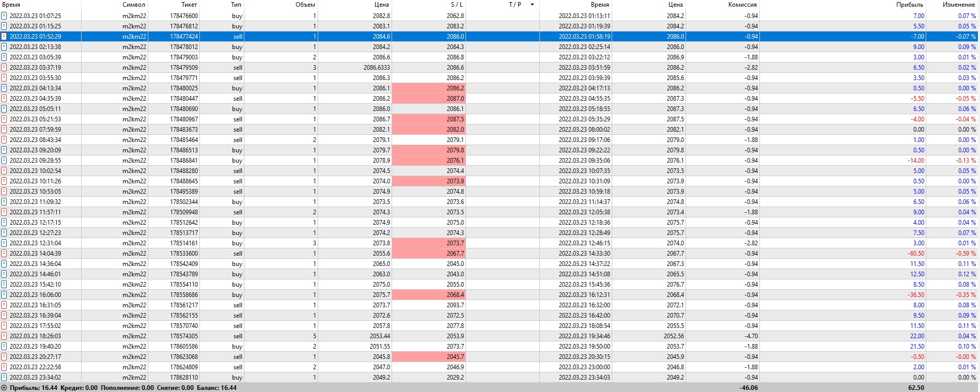This screenshot has width=980, height=392.
Task: Select the Пополнение: 0.00 summary text
Action: pyautogui.click(x=127, y=388)
